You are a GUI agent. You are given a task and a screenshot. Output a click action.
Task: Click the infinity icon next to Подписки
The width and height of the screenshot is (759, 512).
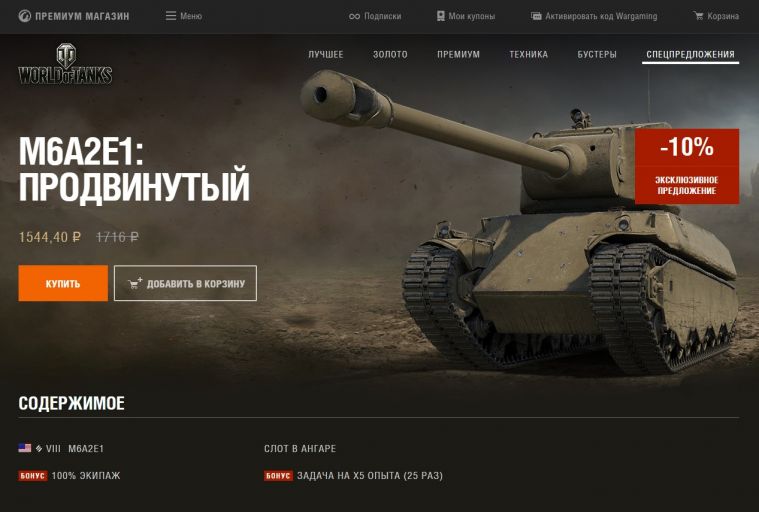(x=354, y=16)
